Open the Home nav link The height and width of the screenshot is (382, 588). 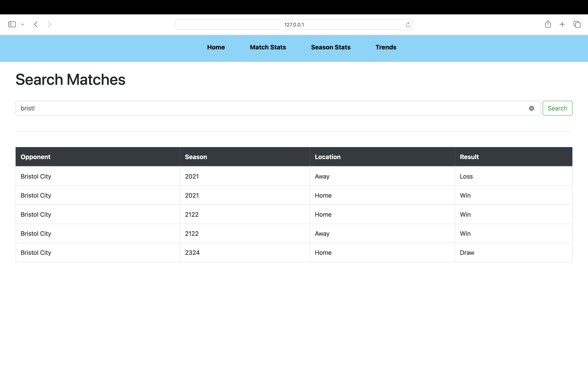coord(216,47)
